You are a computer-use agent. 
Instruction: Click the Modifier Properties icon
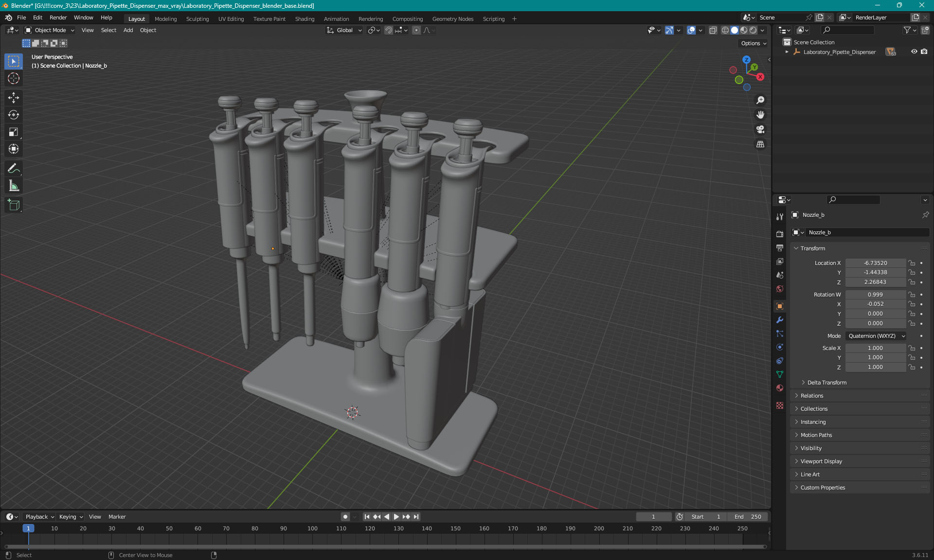pyautogui.click(x=779, y=320)
